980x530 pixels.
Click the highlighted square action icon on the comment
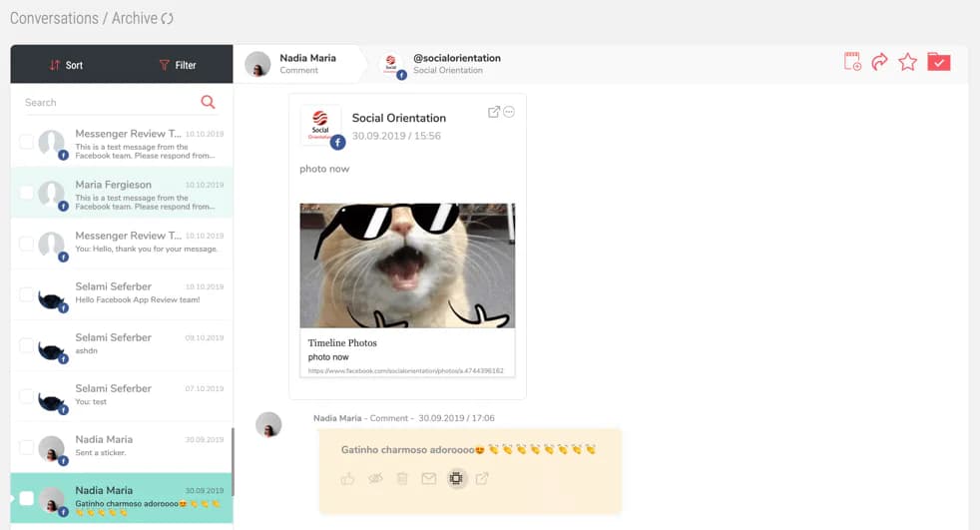(456, 479)
